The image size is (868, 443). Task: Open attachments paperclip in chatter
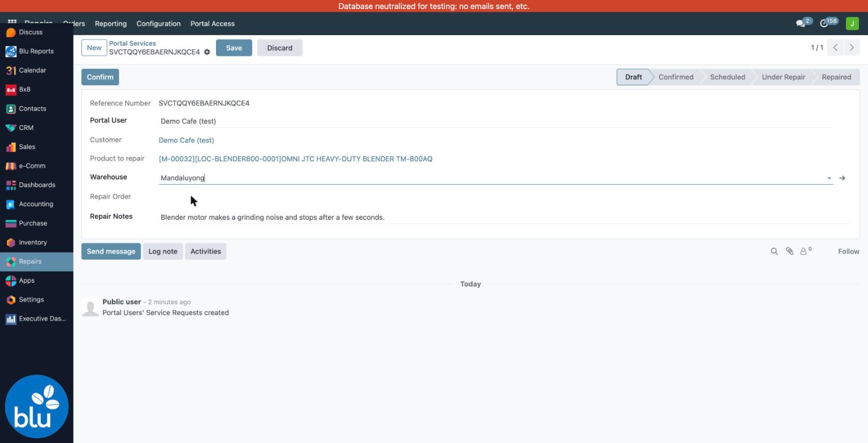789,251
